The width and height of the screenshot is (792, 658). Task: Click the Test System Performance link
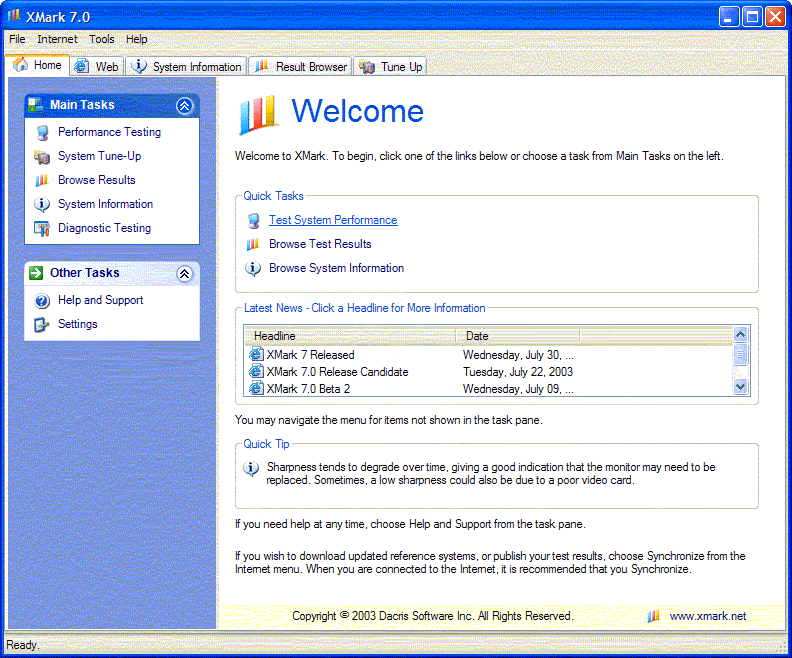333,220
